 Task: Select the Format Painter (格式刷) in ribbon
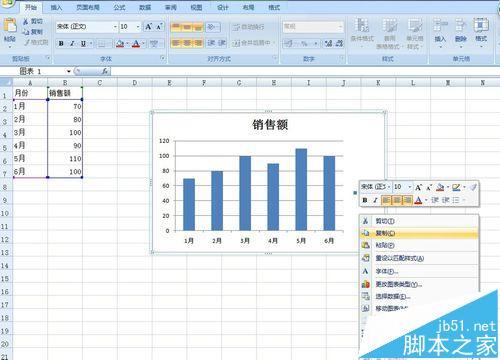tap(36, 42)
